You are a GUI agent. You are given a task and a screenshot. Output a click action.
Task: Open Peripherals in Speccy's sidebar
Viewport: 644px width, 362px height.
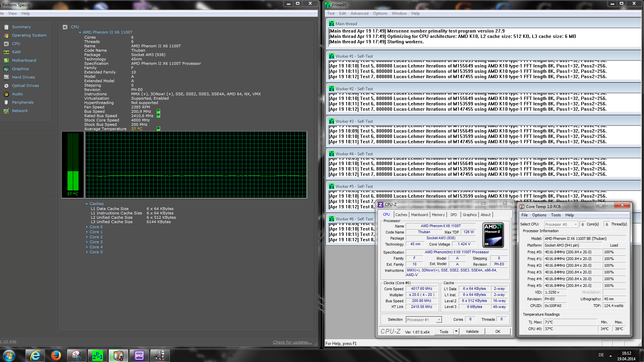[23, 102]
